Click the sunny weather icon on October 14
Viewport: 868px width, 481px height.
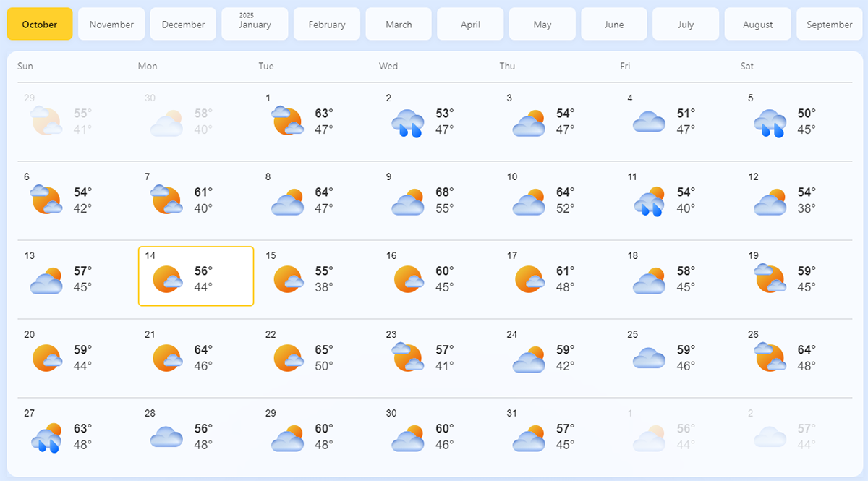(166, 279)
